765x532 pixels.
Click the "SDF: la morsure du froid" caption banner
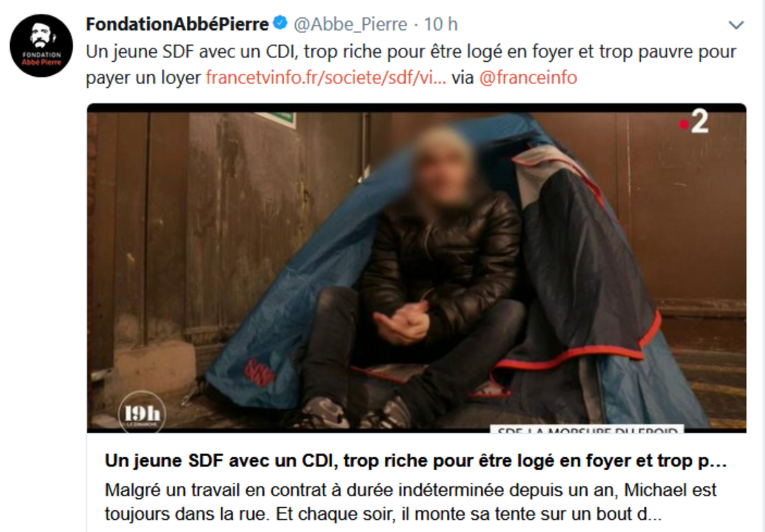tap(586, 429)
